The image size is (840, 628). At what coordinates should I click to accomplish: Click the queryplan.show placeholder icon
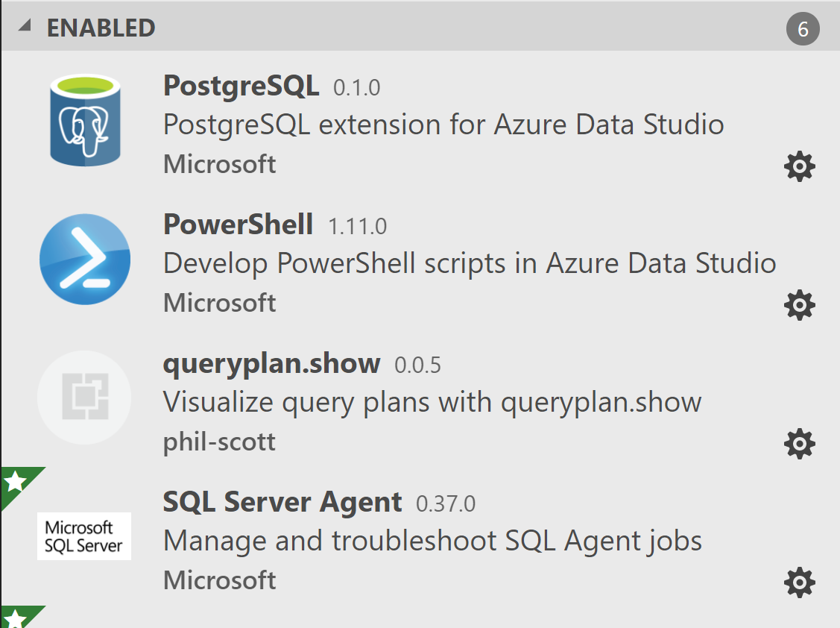[84, 398]
